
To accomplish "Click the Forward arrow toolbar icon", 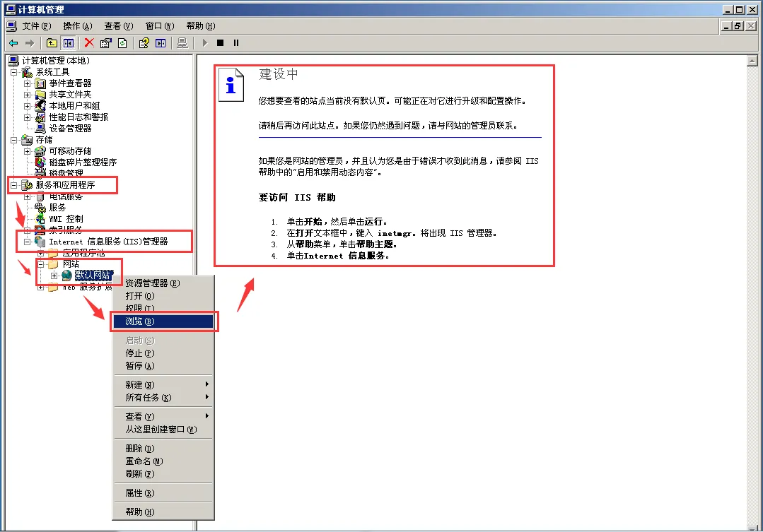I will tap(30, 43).
